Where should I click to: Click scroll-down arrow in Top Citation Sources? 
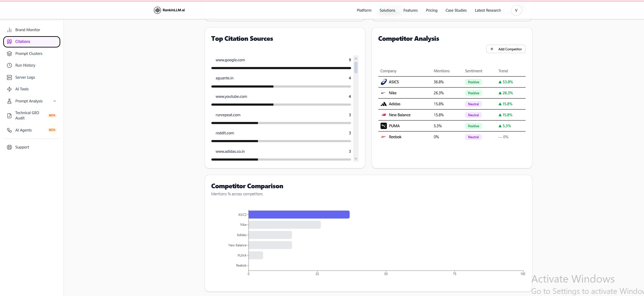click(x=356, y=159)
